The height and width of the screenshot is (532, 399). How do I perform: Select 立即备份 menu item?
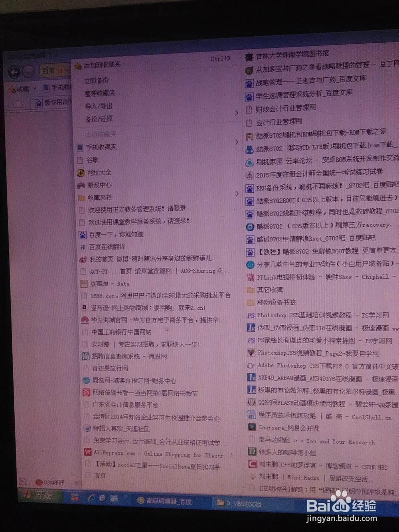tap(96, 81)
